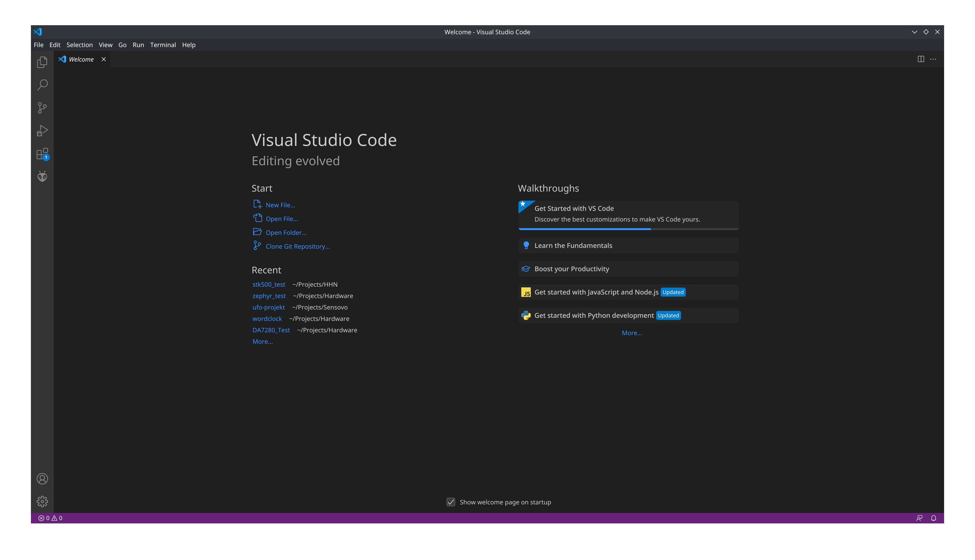Click the Clone Git Repository... link

tap(297, 246)
